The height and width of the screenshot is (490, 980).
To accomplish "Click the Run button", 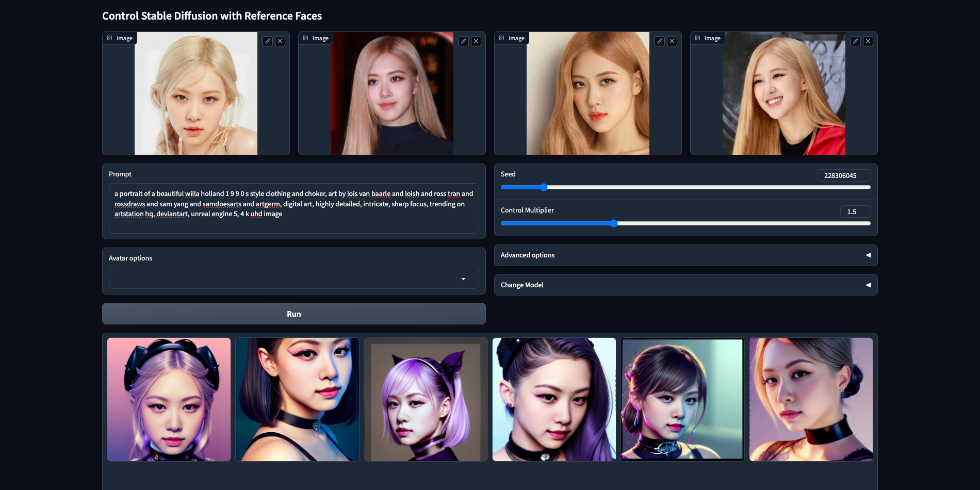I will [x=294, y=314].
